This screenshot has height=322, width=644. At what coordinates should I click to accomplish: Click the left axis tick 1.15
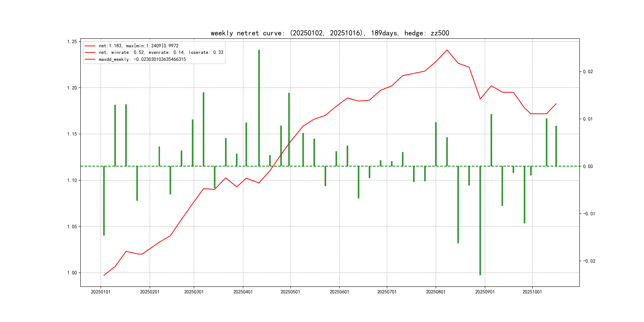click(72, 134)
